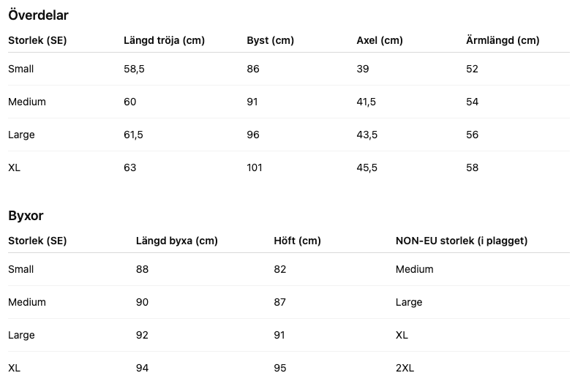
Task: Select the NON-EU storlek (i plagget) header
Action: [x=461, y=241]
